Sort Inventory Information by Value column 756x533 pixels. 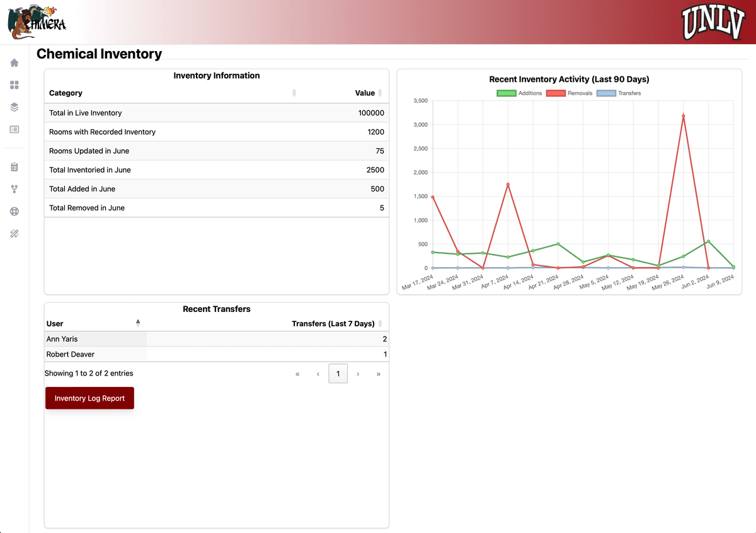(x=365, y=93)
